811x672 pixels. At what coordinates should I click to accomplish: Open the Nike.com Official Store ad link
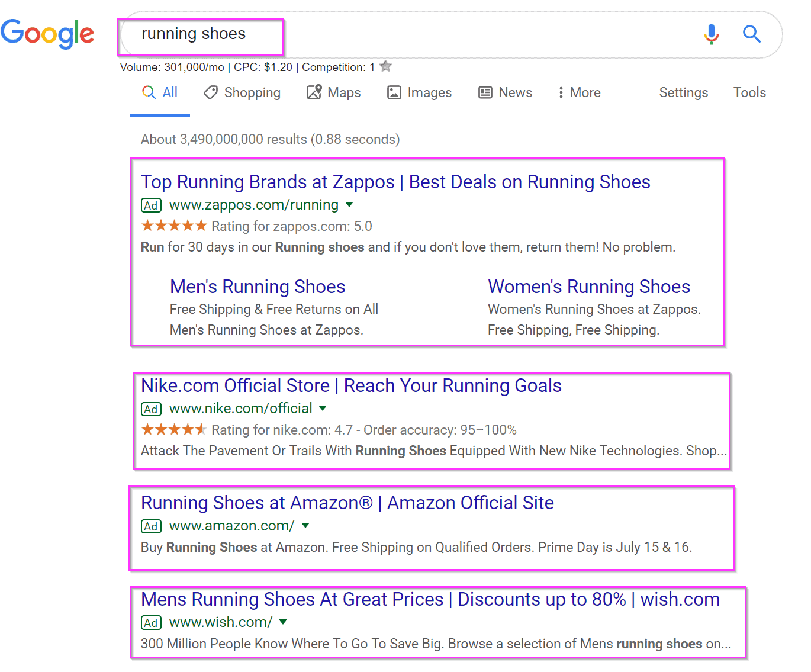point(351,385)
